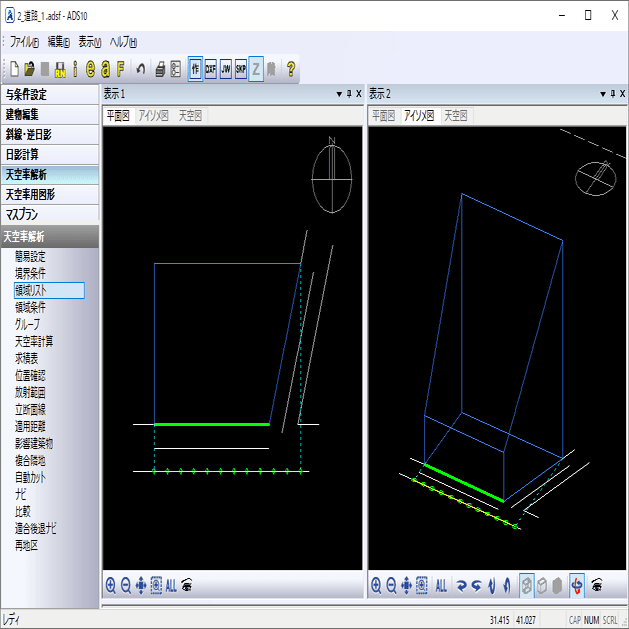Toggle wireframe cube display in 表示2
The width and height of the screenshot is (629, 629).
click(526, 586)
